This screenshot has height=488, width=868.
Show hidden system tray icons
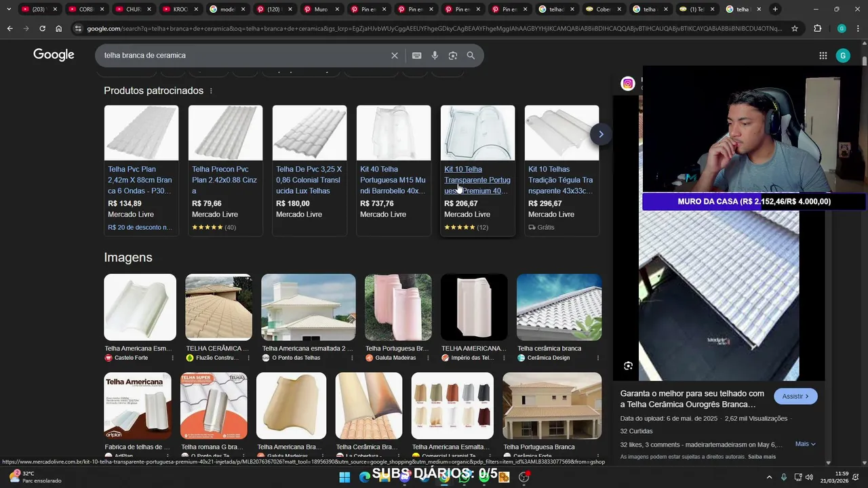pos(769,477)
